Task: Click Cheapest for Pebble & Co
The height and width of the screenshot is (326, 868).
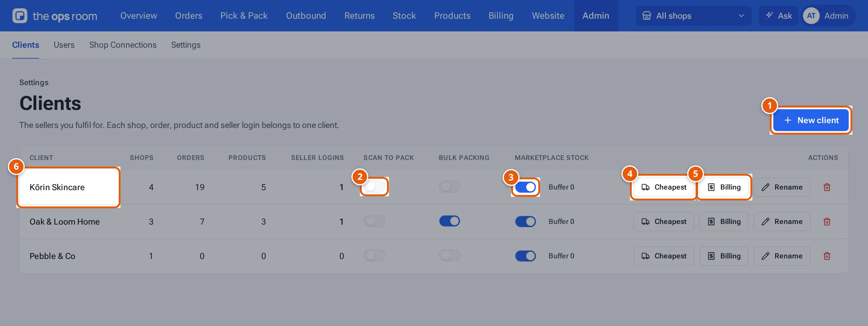Action: (663, 256)
